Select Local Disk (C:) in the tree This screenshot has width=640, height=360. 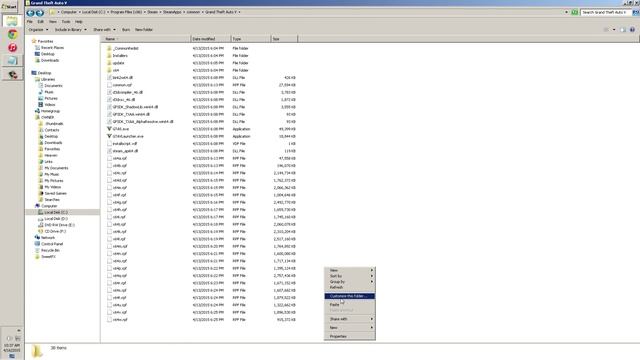coord(53,212)
